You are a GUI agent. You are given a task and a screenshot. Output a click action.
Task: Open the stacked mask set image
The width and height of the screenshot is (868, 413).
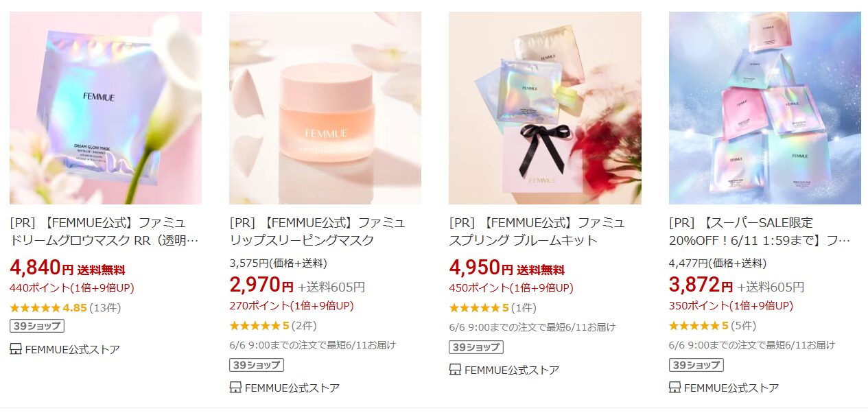(x=765, y=108)
